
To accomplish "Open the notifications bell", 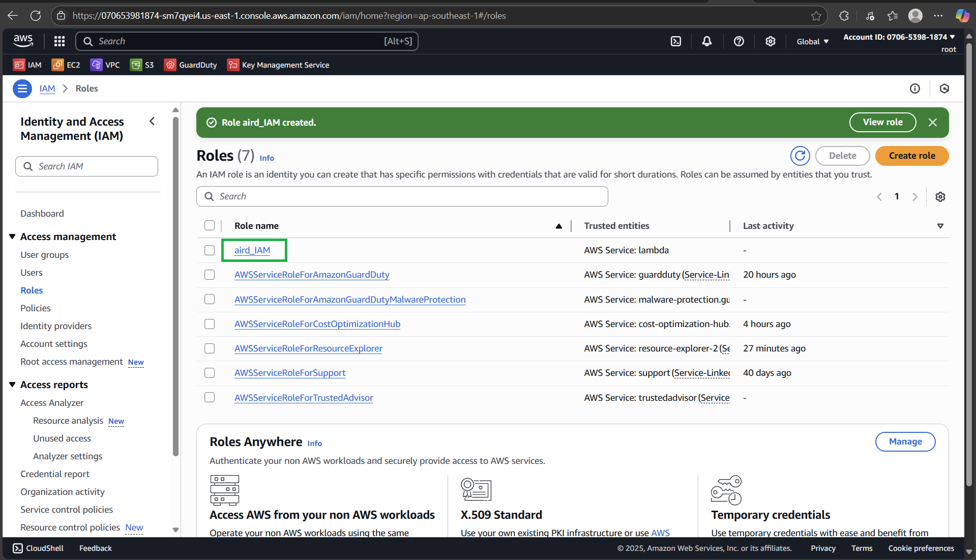I will (x=707, y=41).
